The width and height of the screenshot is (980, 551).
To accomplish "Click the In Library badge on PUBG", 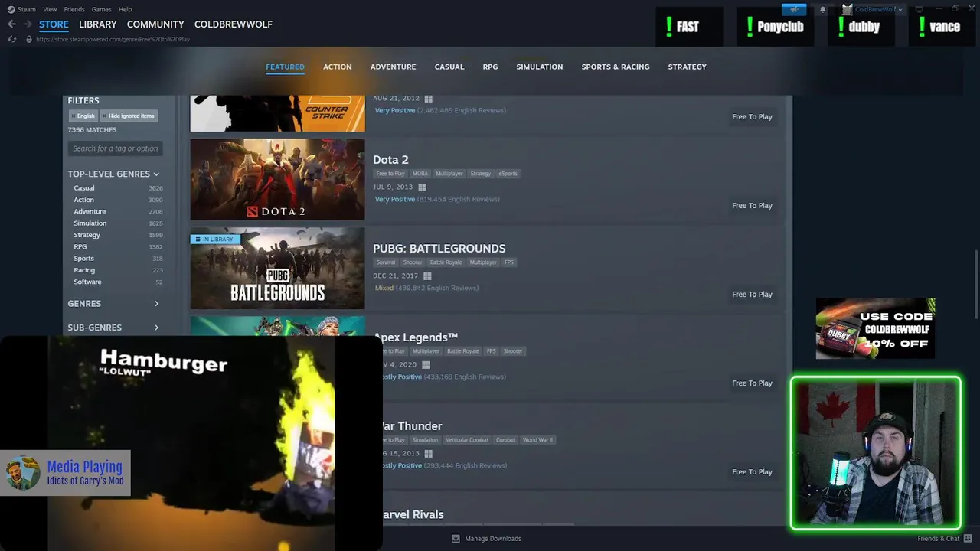I will coord(214,239).
